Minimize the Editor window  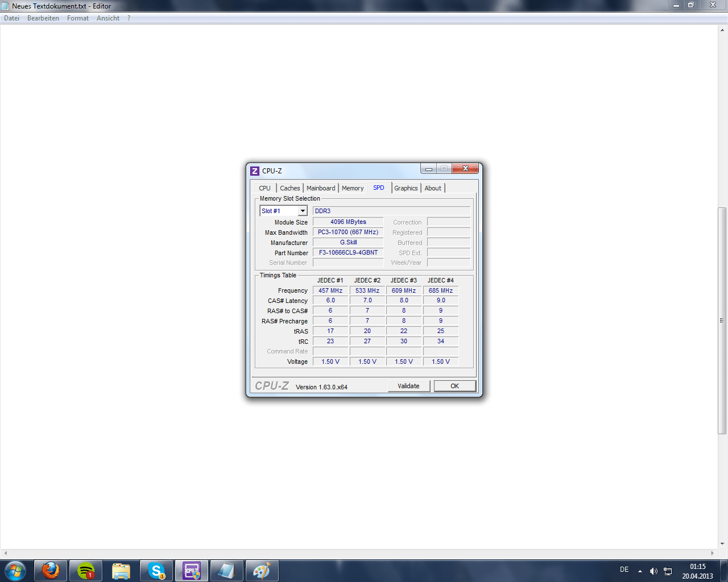(676, 5)
